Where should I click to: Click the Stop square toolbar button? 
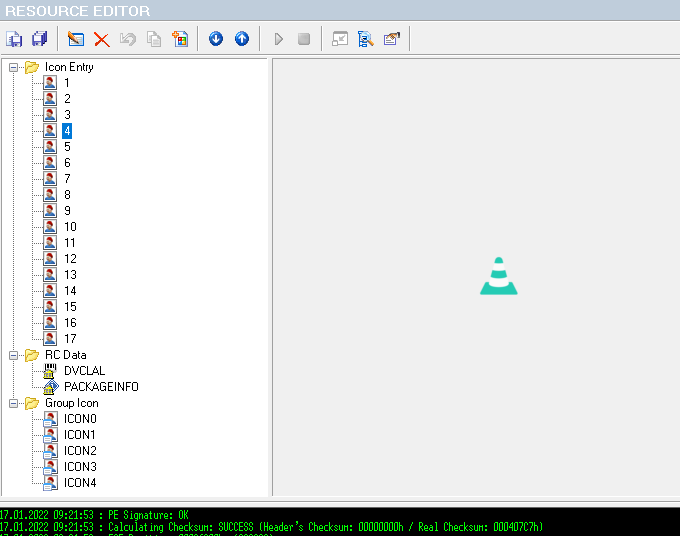click(304, 39)
